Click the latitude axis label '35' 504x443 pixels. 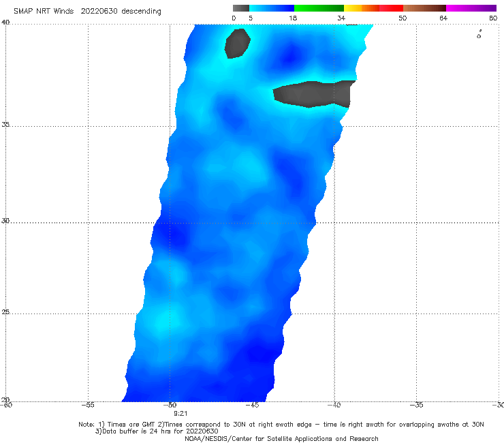coord(5,125)
